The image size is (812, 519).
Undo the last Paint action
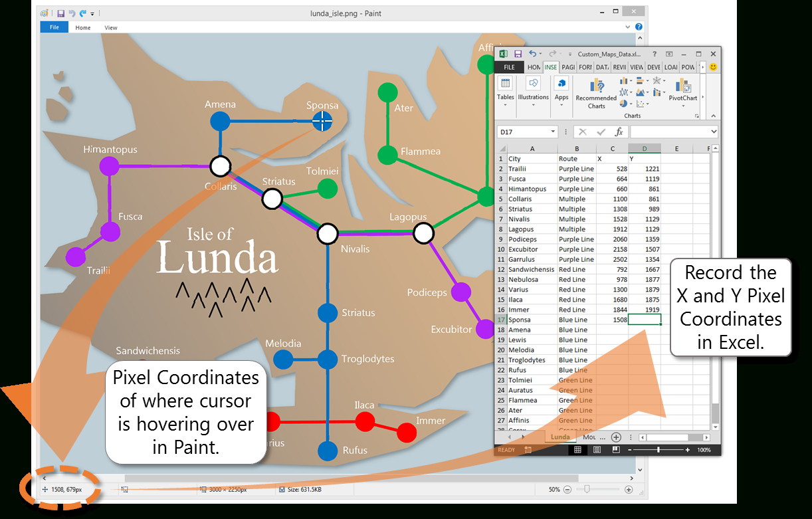[x=72, y=13]
